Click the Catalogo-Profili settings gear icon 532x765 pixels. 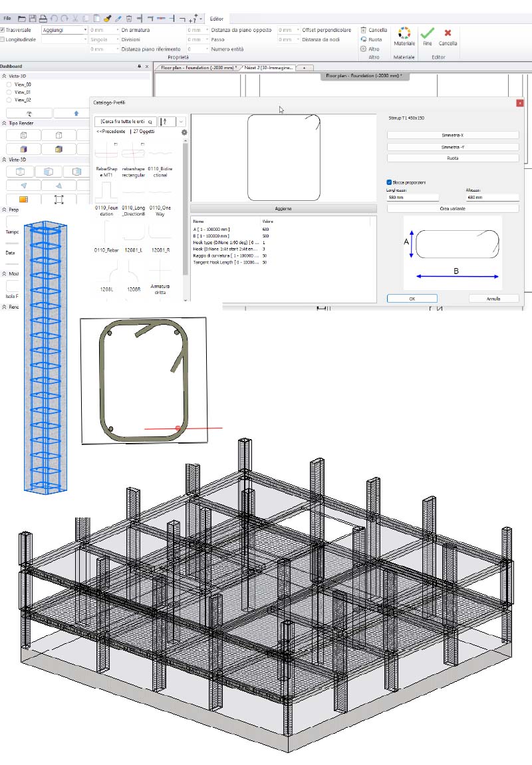[x=184, y=132]
